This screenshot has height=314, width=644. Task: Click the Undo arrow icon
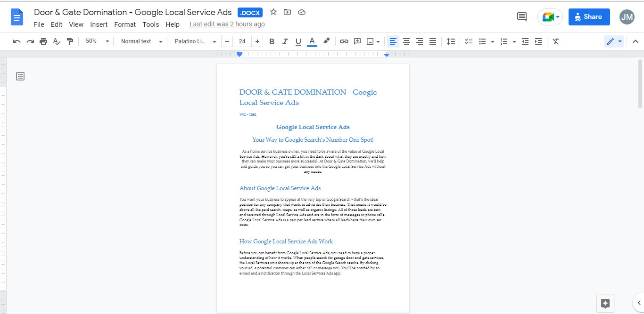click(17, 41)
